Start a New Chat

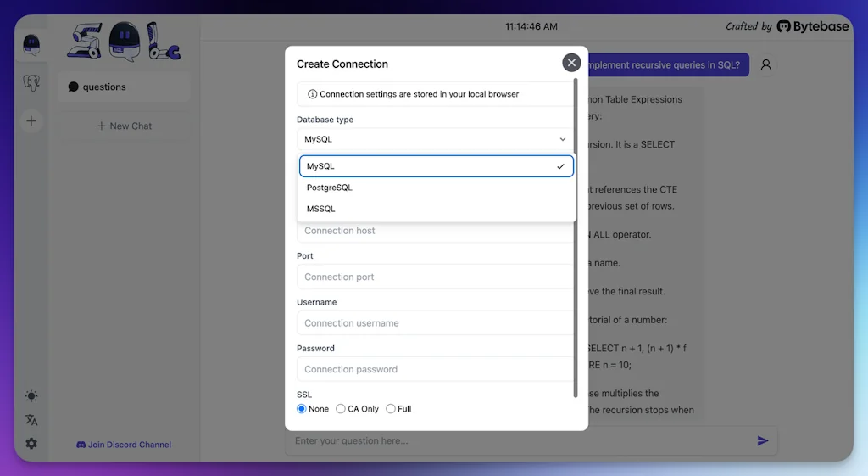[124, 126]
